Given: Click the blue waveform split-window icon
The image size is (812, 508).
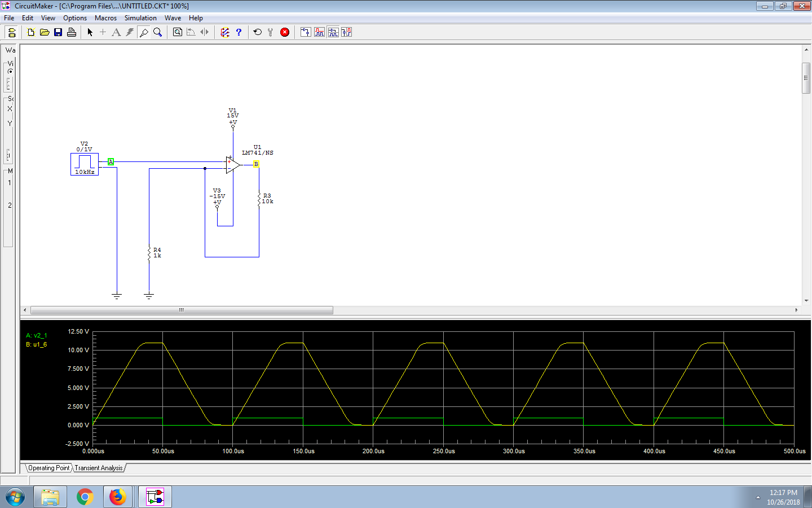Looking at the screenshot, I should click(333, 32).
